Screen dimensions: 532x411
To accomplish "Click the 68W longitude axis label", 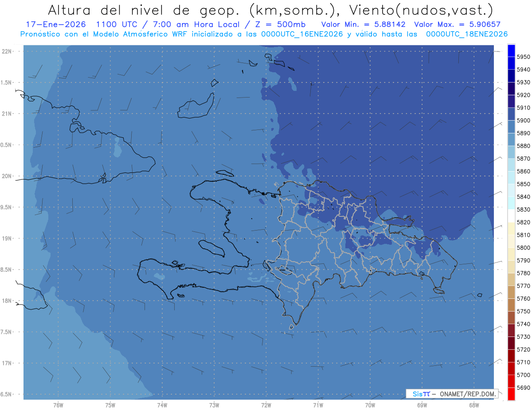I will [x=474, y=405].
